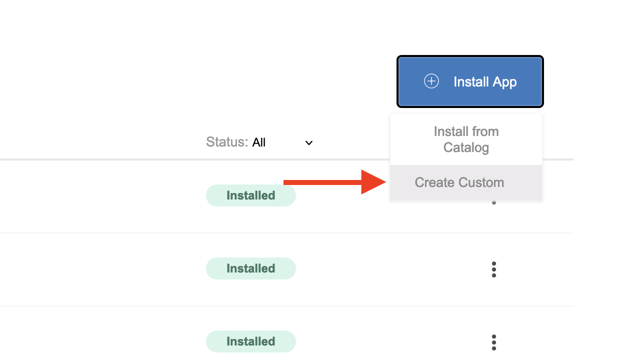Click the Status: All label text
The width and height of the screenshot is (630, 364).
[x=235, y=142]
